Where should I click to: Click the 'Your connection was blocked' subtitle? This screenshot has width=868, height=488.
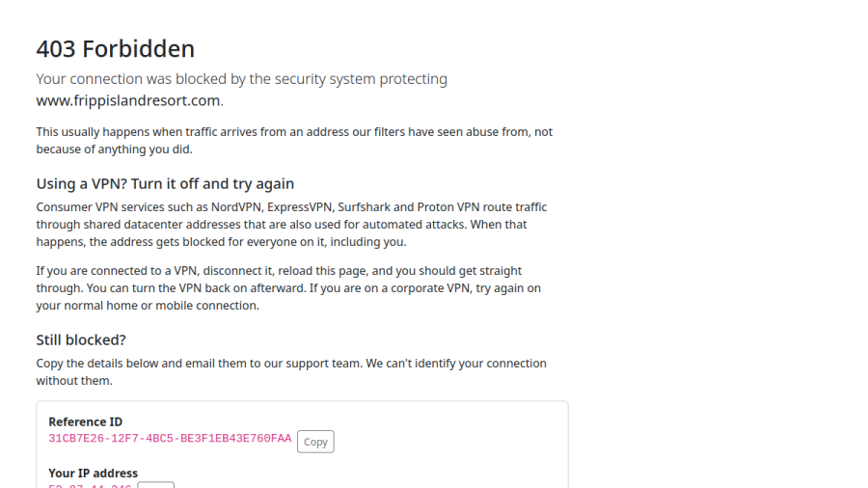coord(241,79)
